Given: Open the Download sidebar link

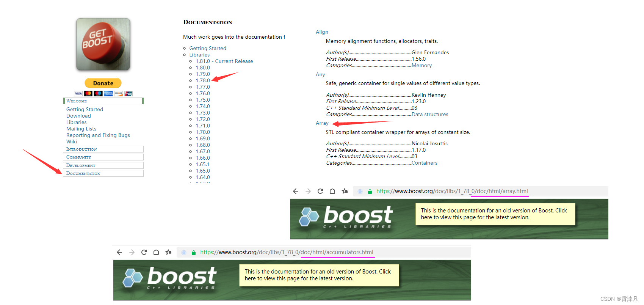Looking at the screenshot, I should click(78, 116).
